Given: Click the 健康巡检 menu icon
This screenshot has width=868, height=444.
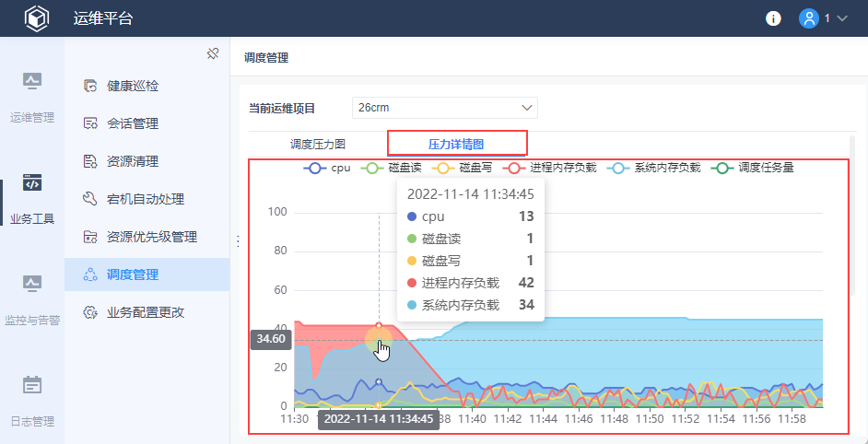Looking at the screenshot, I should coord(90,87).
